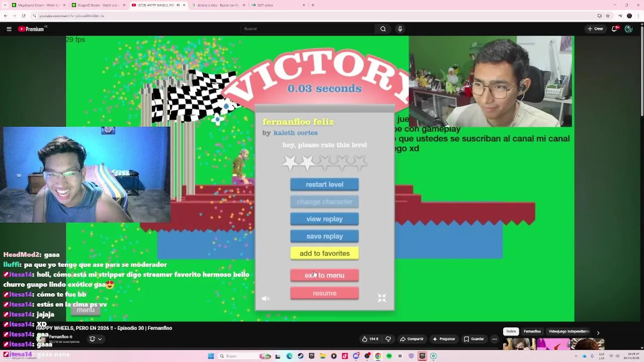Viewport: 644px width, 362px height.
Task: Go to YouTube Premium home logo
Action: [x=32, y=29]
